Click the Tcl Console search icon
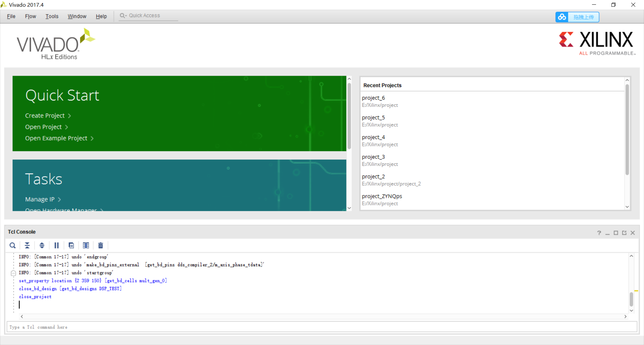644x345 pixels. coord(12,246)
